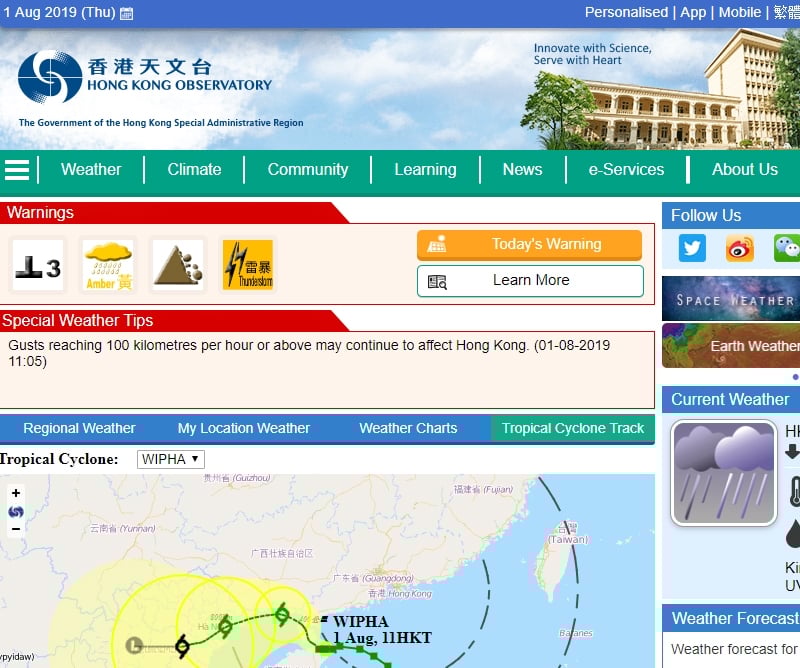This screenshot has height=668, width=800.
Task: Open the App link in top bar
Action: (x=693, y=12)
